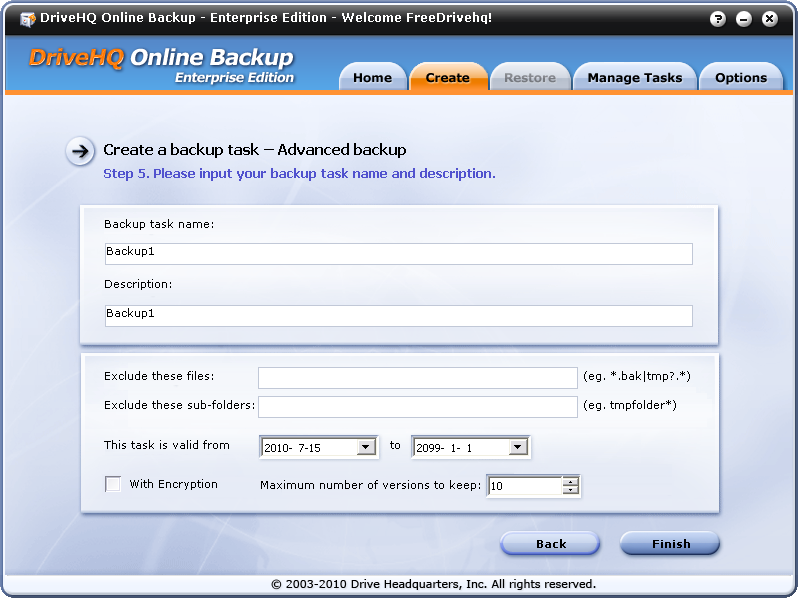Click the DriveHQ app icon in title bar

[x=27, y=19]
